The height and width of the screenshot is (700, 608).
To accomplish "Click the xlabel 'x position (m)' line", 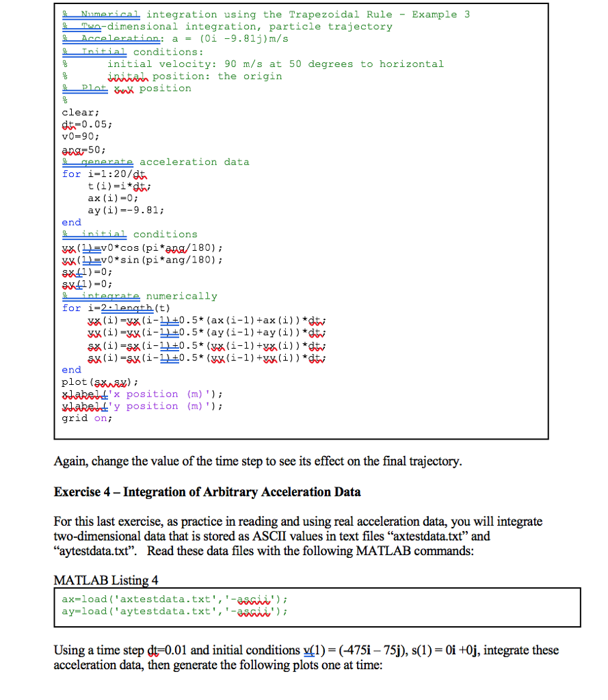I will click(x=142, y=394).
